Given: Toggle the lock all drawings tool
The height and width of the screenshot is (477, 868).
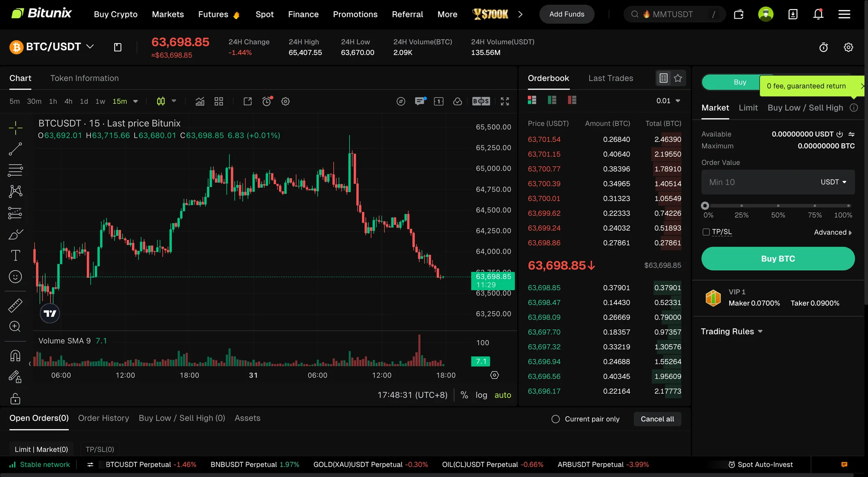Looking at the screenshot, I should [x=15, y=398].
